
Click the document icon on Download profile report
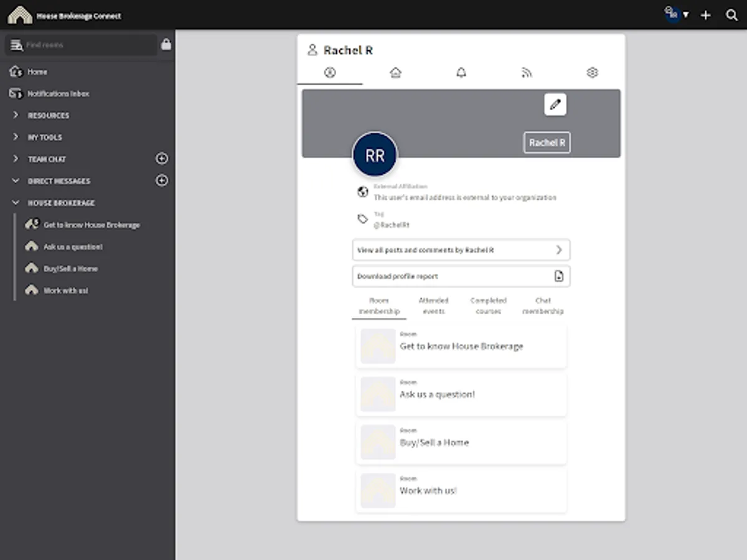(x=558, y=276)
